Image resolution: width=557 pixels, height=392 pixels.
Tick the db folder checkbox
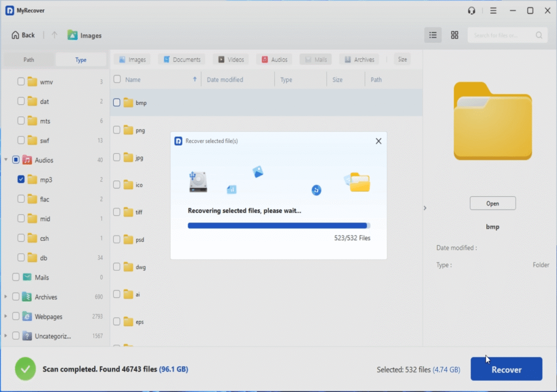coord(21,257)
